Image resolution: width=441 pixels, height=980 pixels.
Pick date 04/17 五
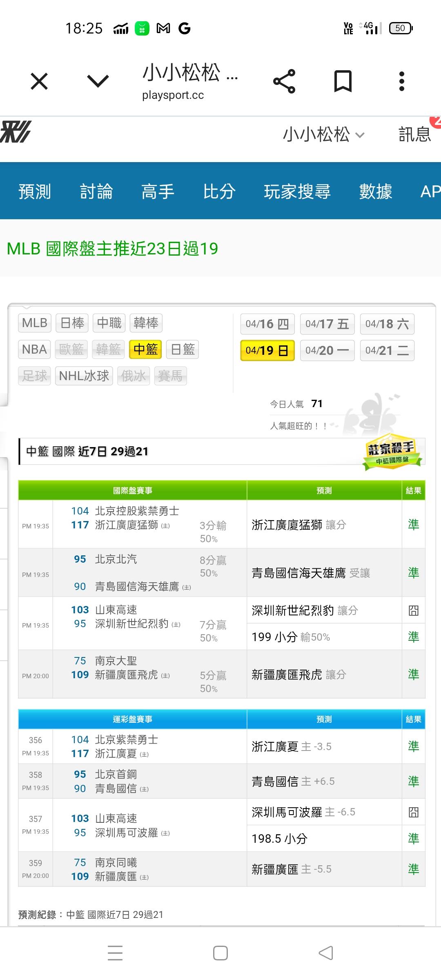(327, 324)
